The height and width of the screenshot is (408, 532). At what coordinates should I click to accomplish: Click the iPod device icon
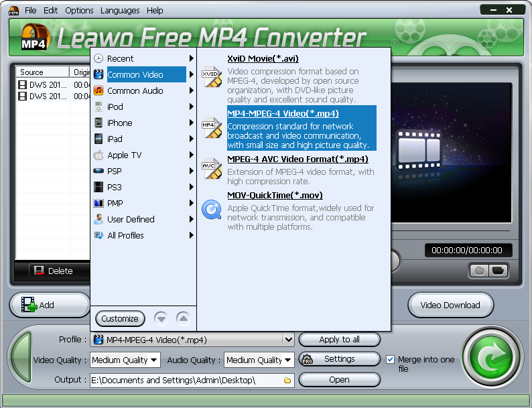(98, 107)
